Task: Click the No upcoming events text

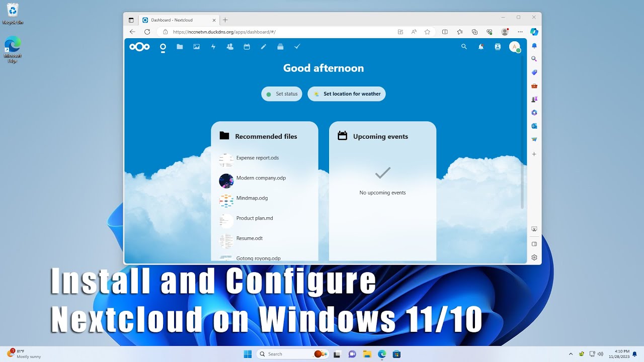Action: 382,193
